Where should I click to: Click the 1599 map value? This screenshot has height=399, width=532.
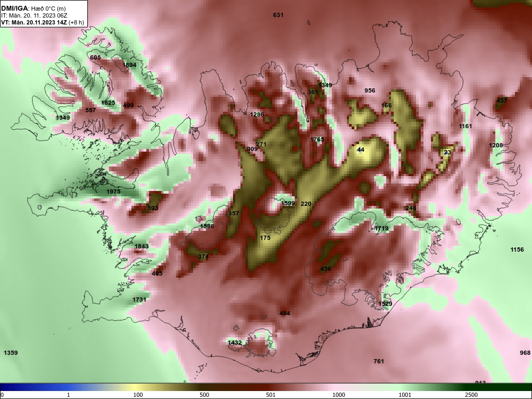(288, 203)
